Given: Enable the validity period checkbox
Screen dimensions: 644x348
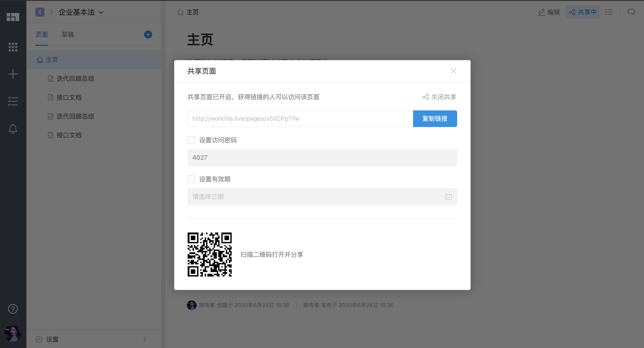Looking at the screenshot, I should point(191,179).
